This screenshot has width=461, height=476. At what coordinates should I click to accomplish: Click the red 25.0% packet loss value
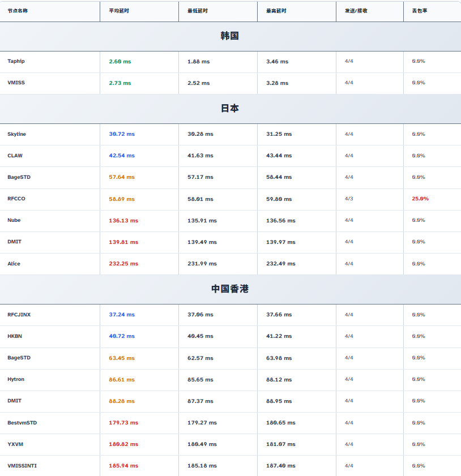[x=420, y=199]
